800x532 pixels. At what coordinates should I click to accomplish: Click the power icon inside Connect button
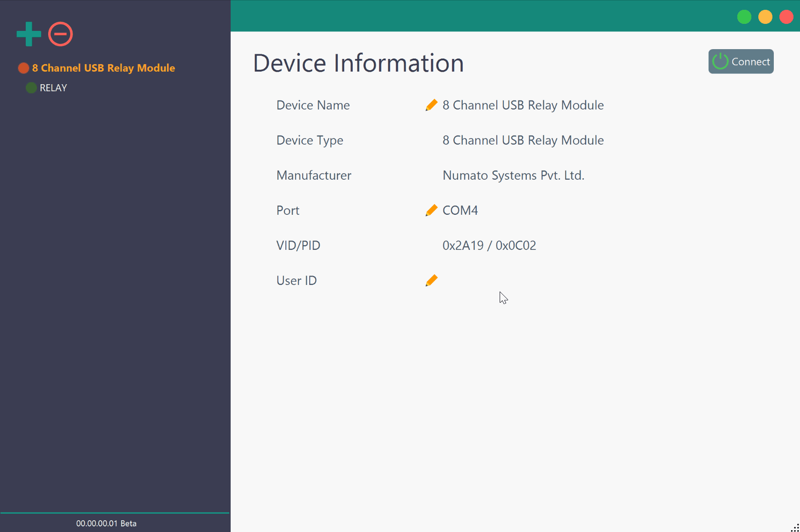pos(720,61)
